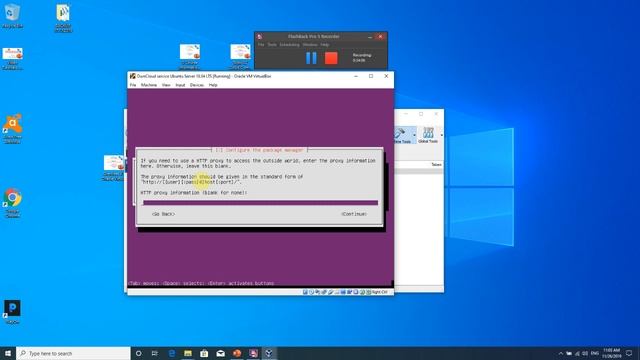The width and height of the screenshot is (640, 360).
Task: Open Scheduling menu in FlashBack Recorder
Action: click(x=289, y=44)
